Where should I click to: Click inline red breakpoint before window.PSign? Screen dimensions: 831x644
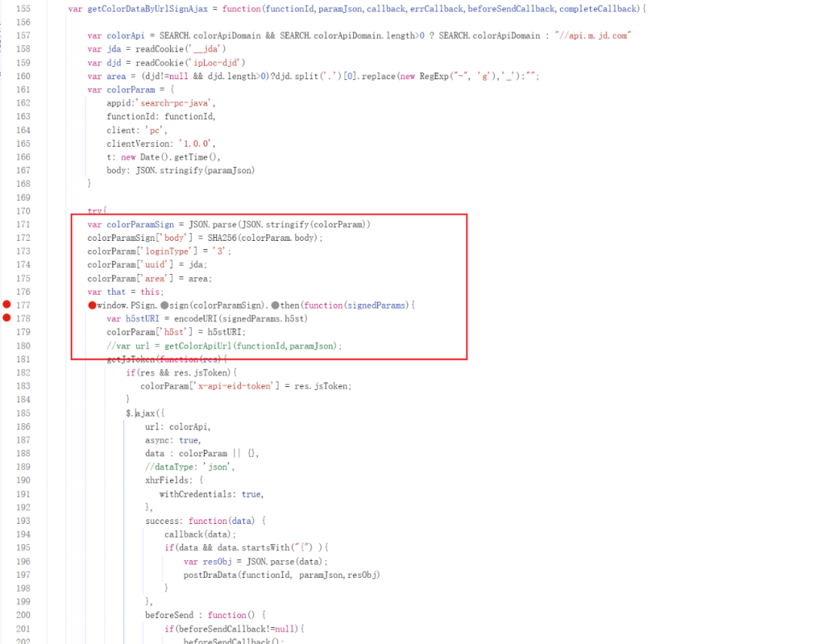[x=92, y=305]
